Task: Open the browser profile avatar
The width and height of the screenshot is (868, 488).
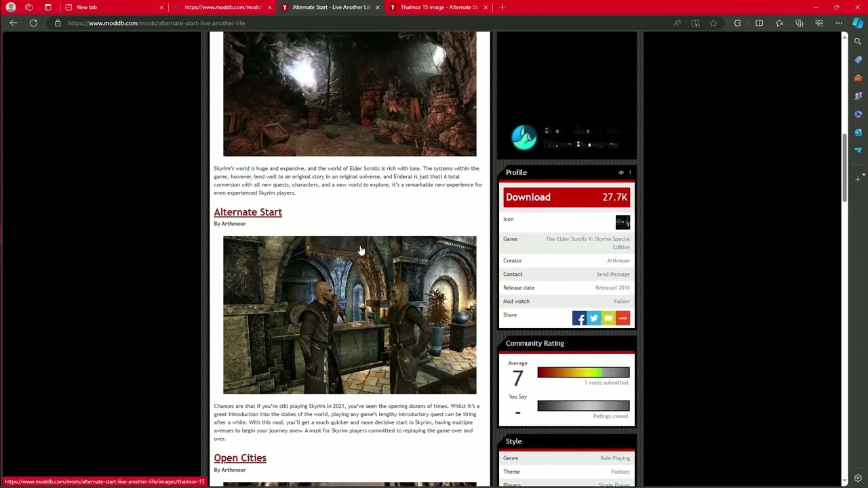Action: [11, 7]
